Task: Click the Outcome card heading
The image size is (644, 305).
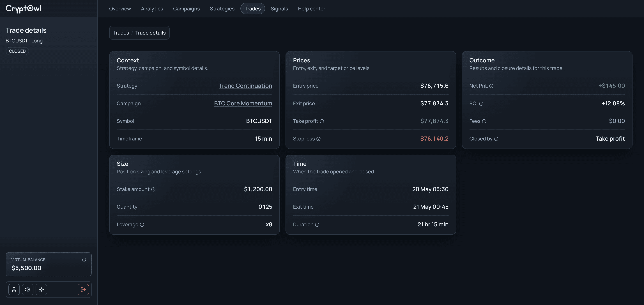Action: (482, 60)
